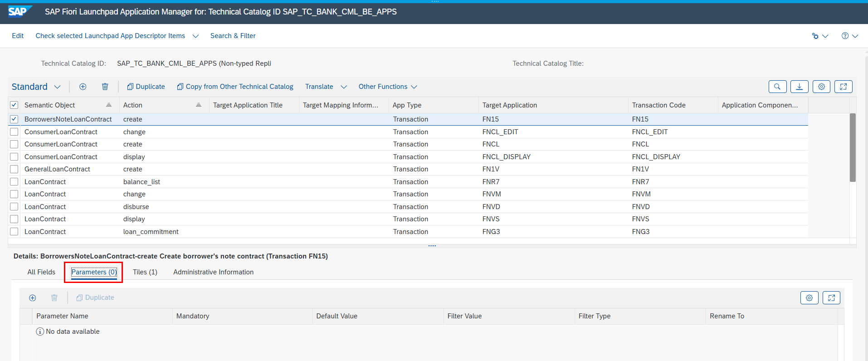Delete a parameter with the trash icon in the Parameters toolbar
The height and width of the screenshot is (361, 868).
coord(54,298)
